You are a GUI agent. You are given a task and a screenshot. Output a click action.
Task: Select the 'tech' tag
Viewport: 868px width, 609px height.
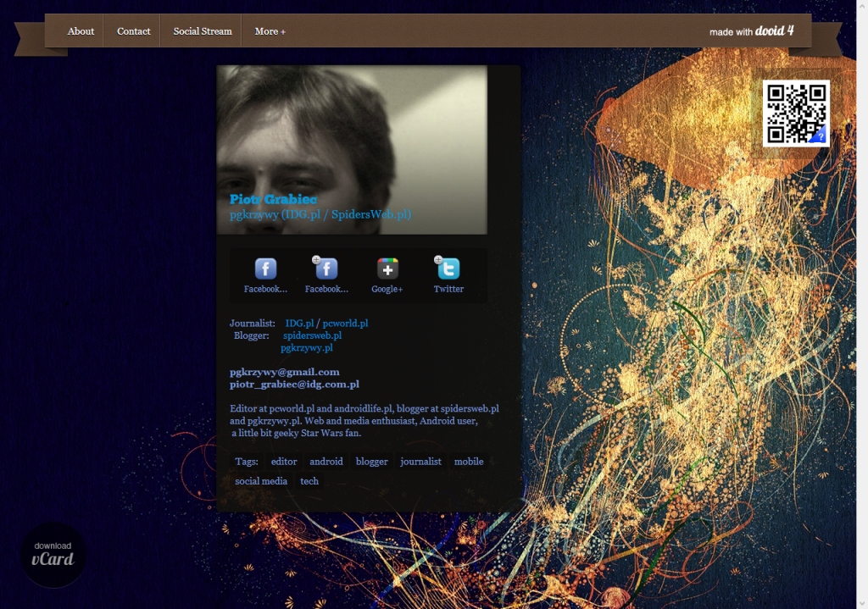pos(309,481)
